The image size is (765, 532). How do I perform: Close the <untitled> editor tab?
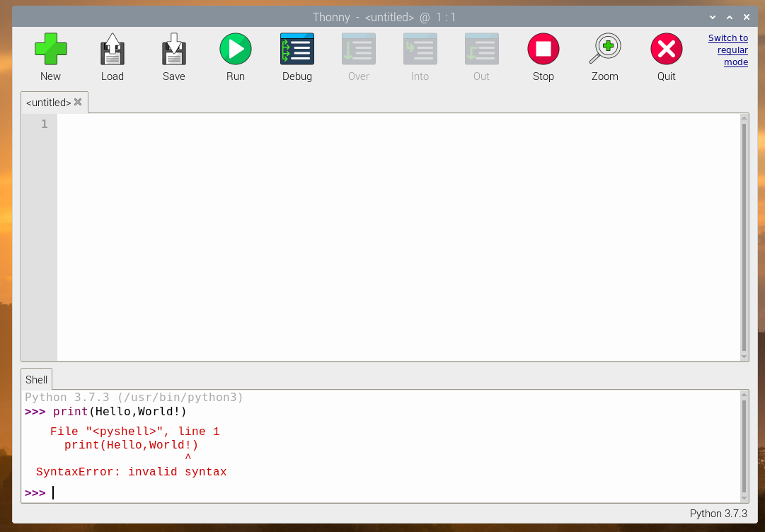pos(78,102)
